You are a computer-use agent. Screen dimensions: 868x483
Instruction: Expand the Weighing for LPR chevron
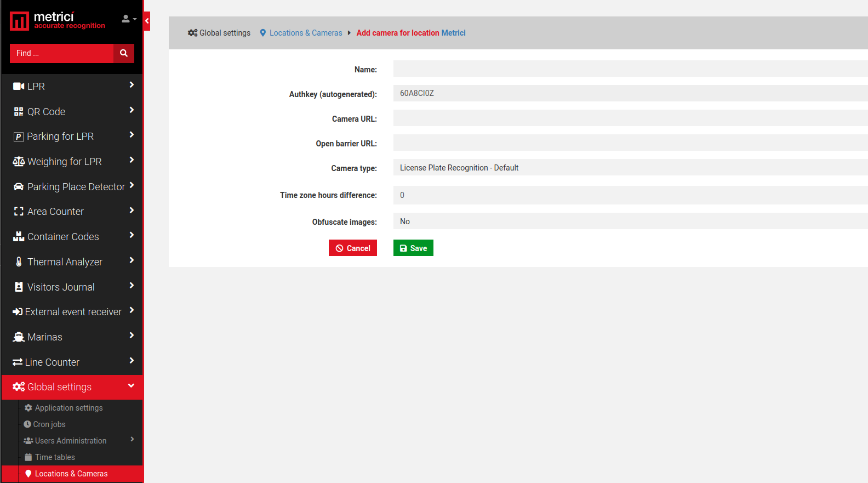132,160
